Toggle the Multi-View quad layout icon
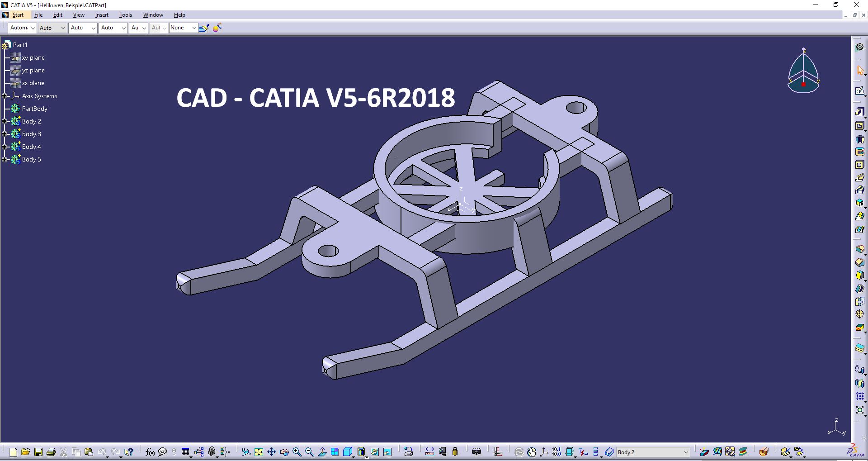Viewport: 868px width, 461px height. 335,452
